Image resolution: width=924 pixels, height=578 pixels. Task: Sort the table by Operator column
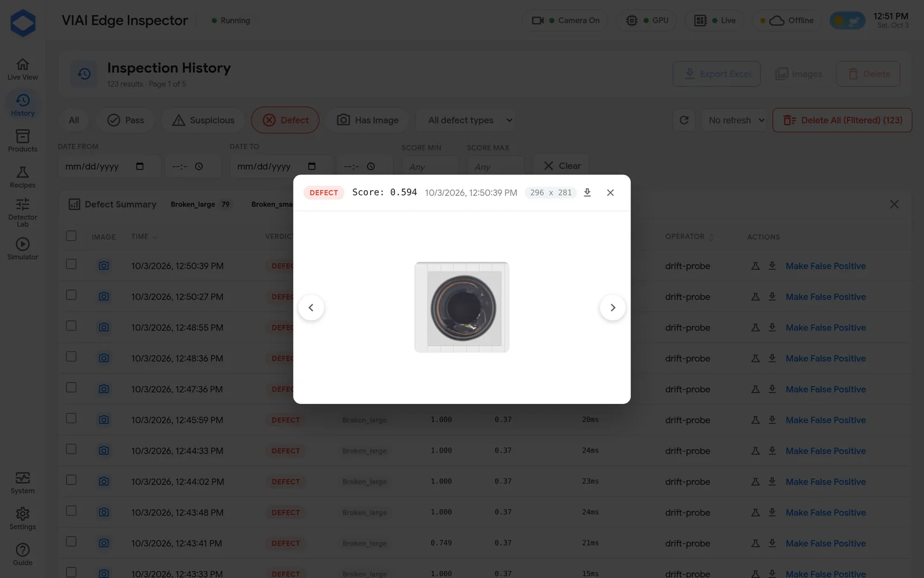coord(690,236)
